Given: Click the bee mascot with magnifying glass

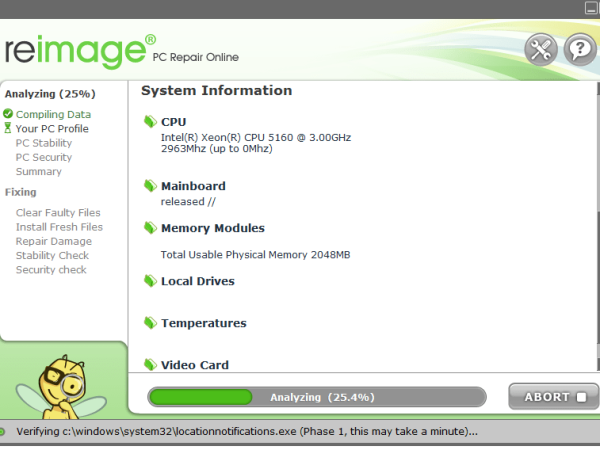Looking at the screenshot, I should coord(61,386).
